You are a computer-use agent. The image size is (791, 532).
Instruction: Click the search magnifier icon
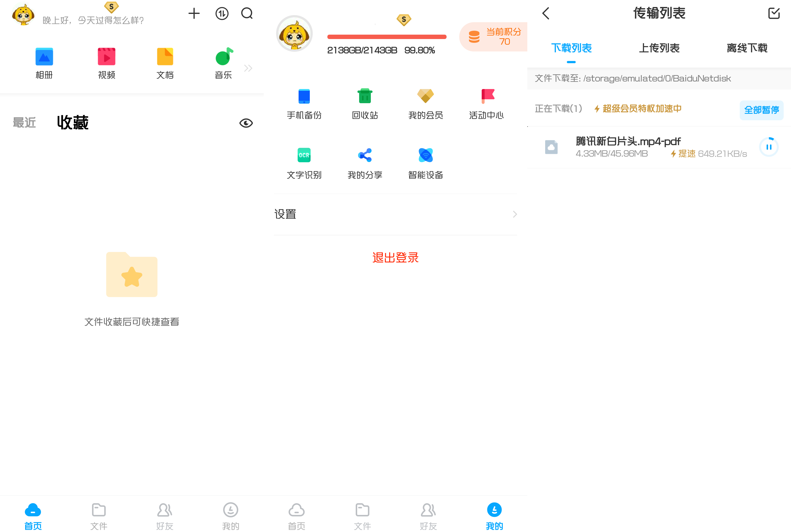[x=247, y=14]
